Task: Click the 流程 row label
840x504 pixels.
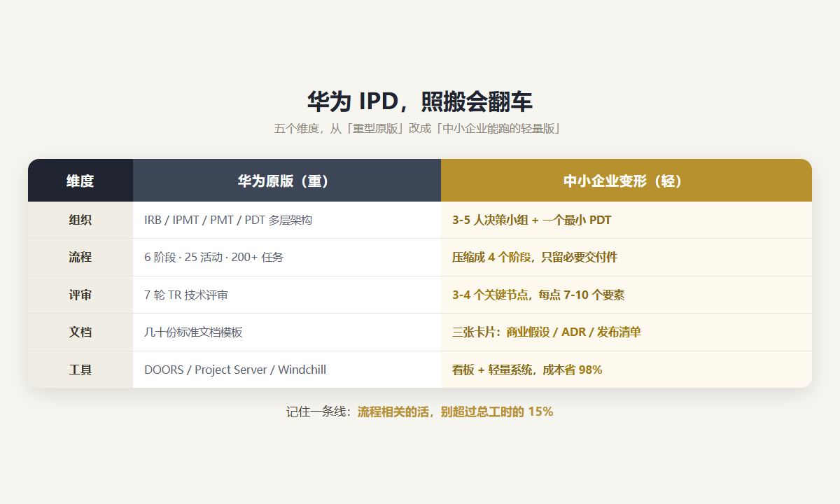Action: click(x=80, y=257)
